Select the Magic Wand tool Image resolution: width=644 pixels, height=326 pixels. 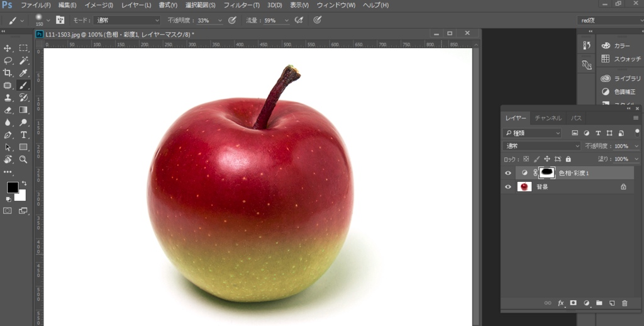pos(23,60)
